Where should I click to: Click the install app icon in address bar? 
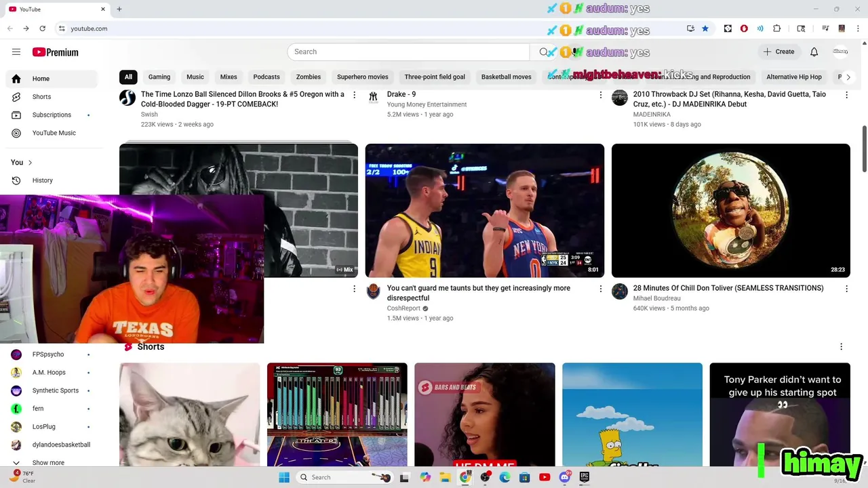[690, 28]
